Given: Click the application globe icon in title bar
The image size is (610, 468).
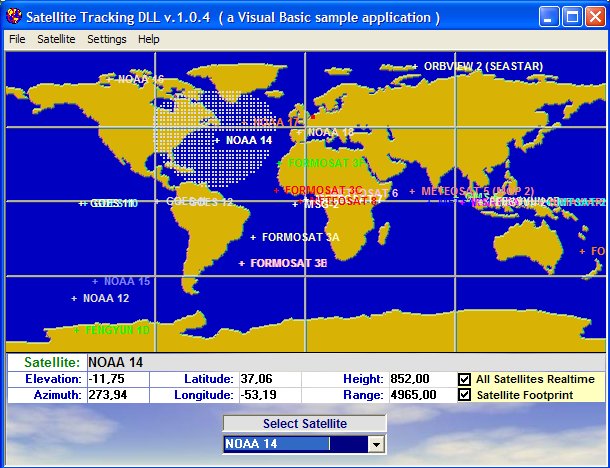Looking at the screenshot, I should click(x=14, y=16).
